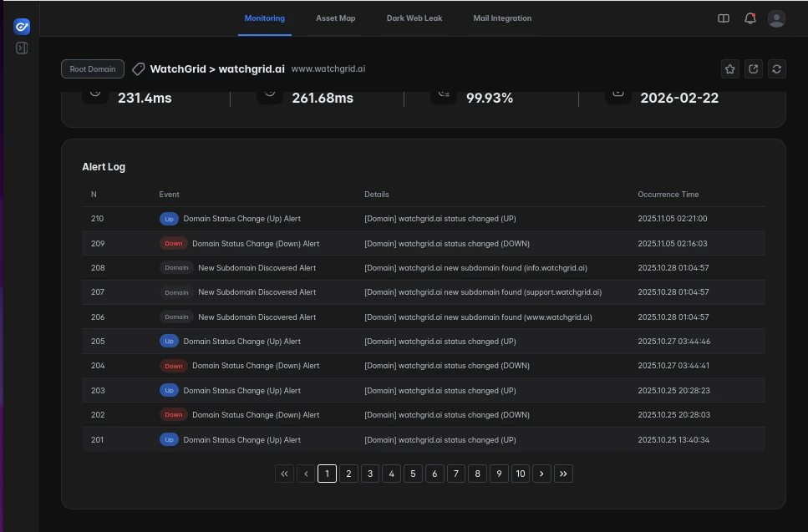Image resolution: width=808 pixels, height=532 pixels.
Task: Click the 261.68ms response value
Action: [x=323, y=98]
